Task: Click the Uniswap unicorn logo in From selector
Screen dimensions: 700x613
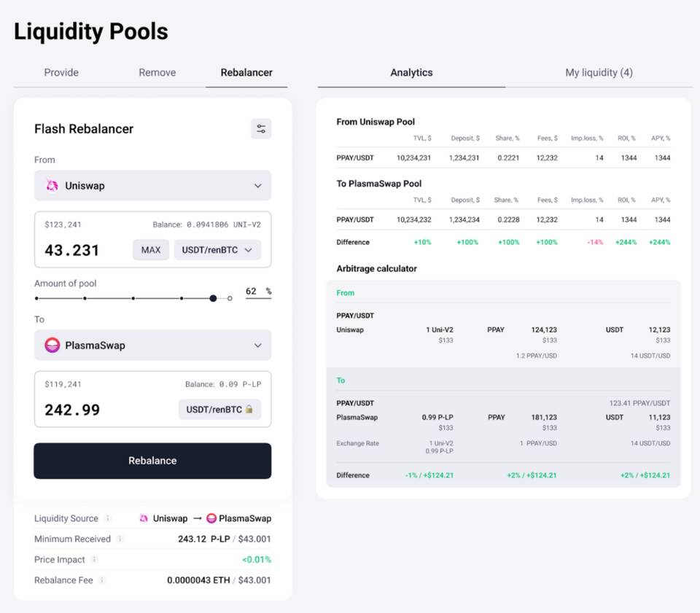Action: [x=52, y=186]
